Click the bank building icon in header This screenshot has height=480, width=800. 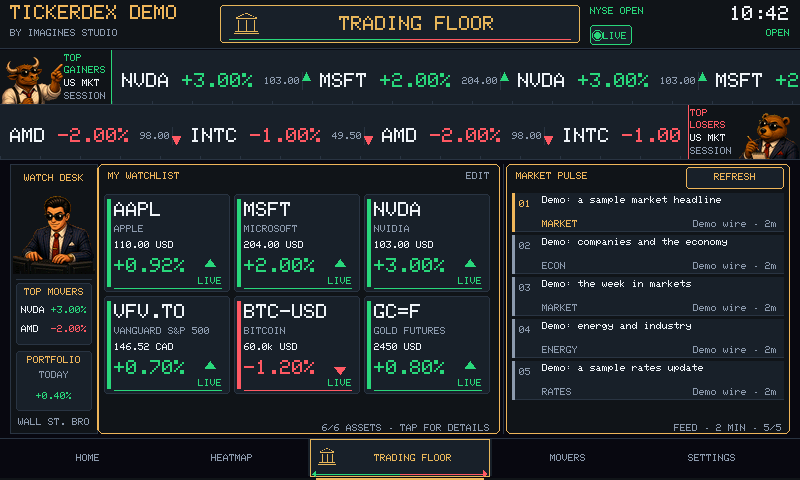[246, 24]
